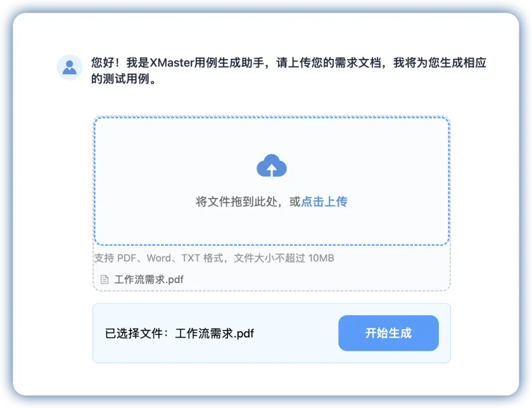This screenshot has height=409, width=532.
Task: Click the XMaster assistant avatar icon
Action: pos(70,68)
